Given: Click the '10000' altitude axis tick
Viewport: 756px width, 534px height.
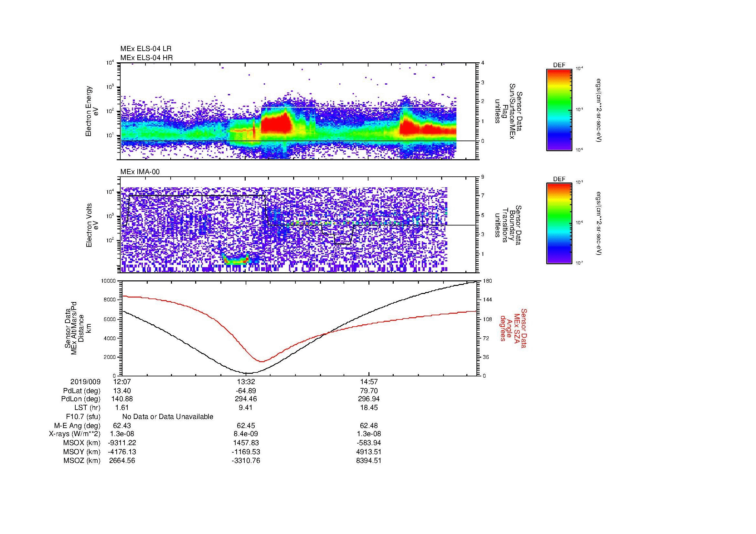Looking at the screenshot, I should [108, 281].
